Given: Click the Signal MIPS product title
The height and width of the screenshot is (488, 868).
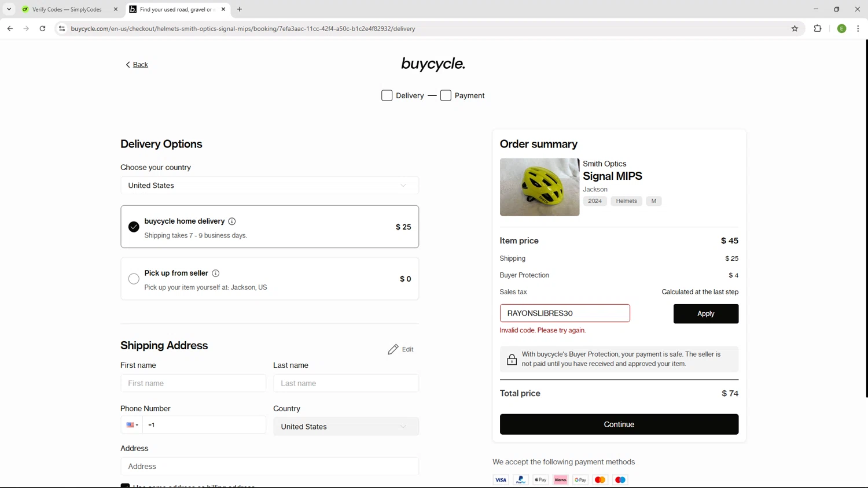Looking at the screenshot, I should pyautogui.click(x=612, y=176).
